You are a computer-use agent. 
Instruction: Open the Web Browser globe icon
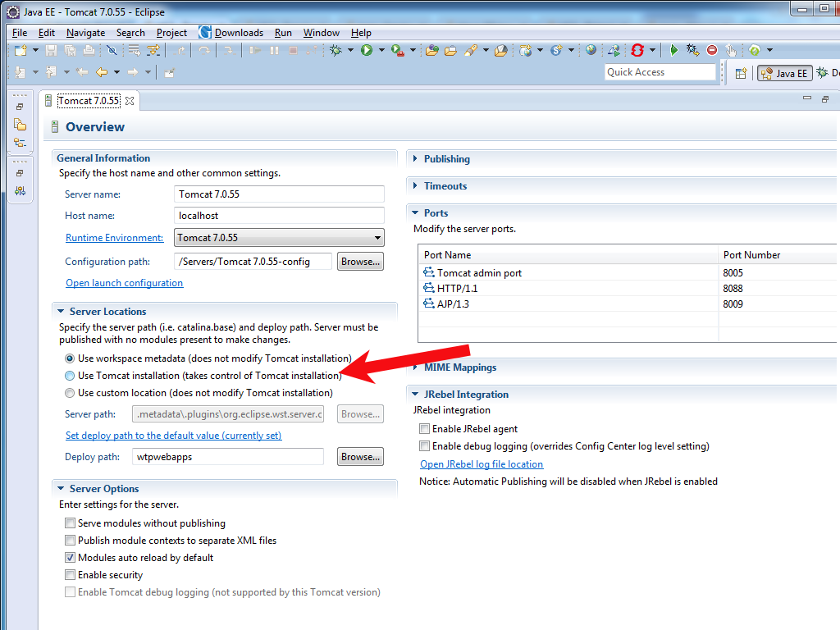591,50
